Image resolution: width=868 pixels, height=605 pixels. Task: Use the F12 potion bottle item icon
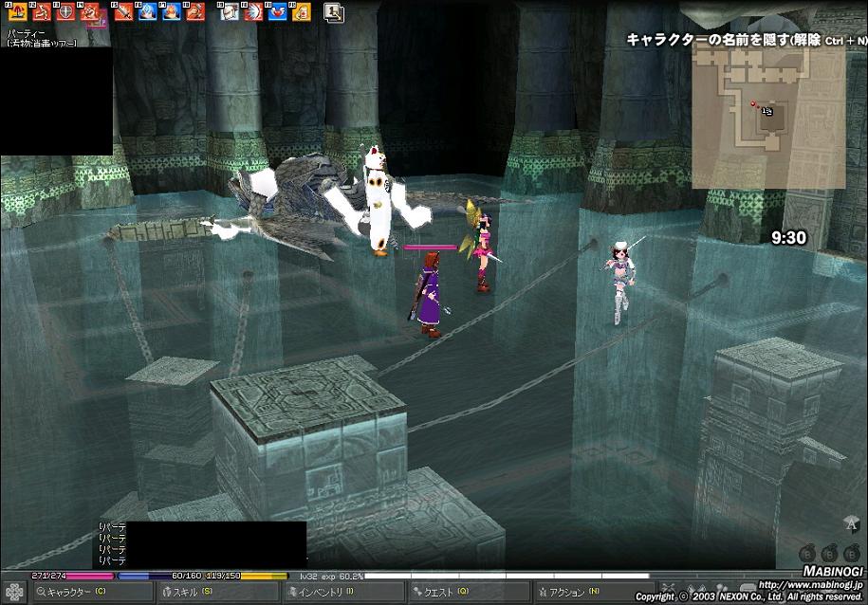click(x=301, y=11)
